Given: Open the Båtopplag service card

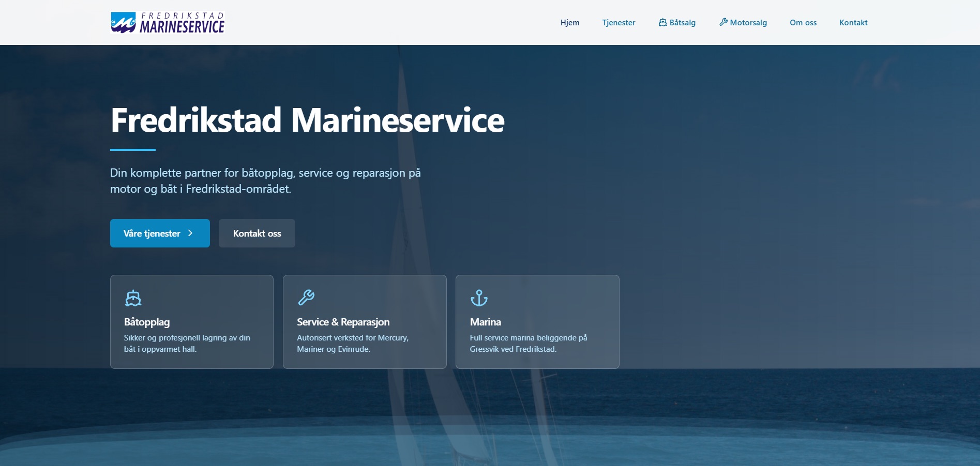Looking at the screenshot, I should coord(191,322).
